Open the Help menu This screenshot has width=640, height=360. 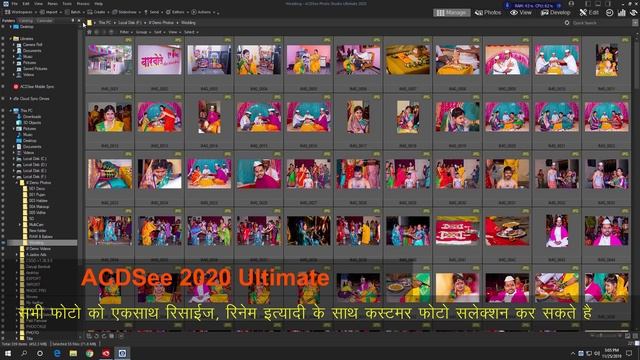pos(98,4)
